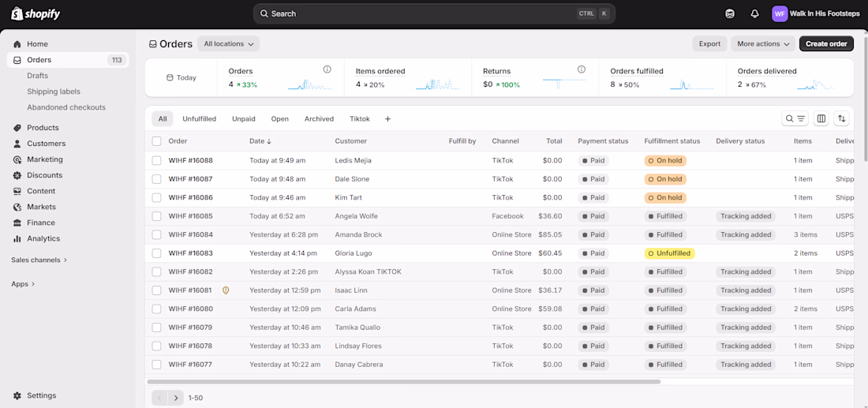Click the Today calendar filter
The image size is (868, 408).
tap(181, 78)
